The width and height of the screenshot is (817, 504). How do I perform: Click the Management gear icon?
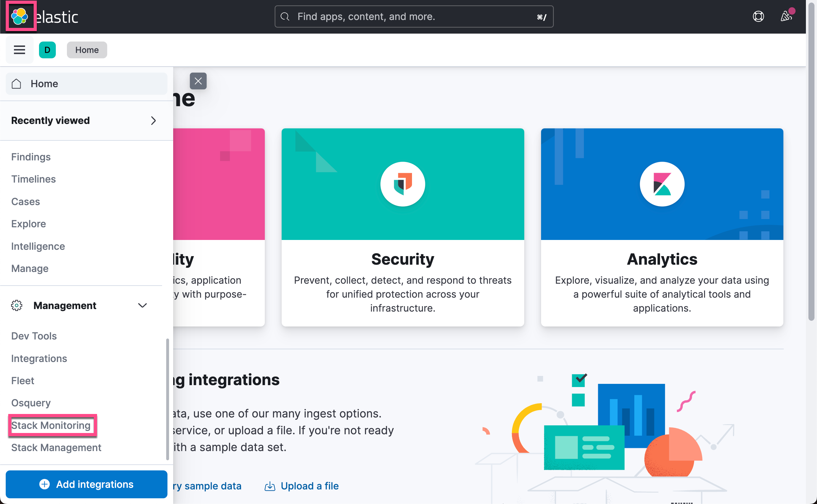[x=17, y=305]
